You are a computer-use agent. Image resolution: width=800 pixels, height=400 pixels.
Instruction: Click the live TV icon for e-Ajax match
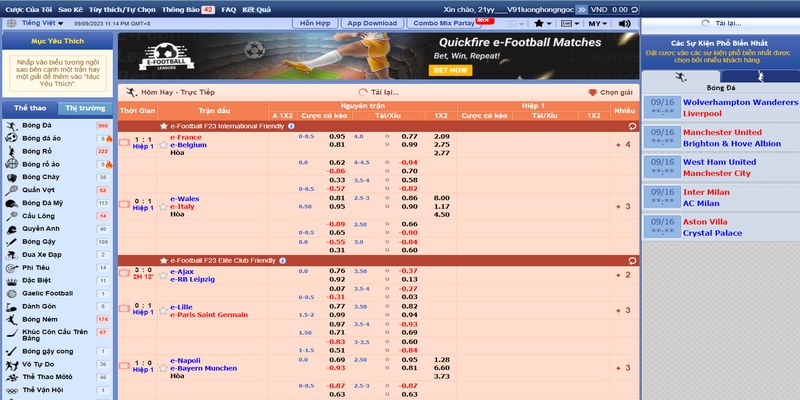(x=124, y=273)
